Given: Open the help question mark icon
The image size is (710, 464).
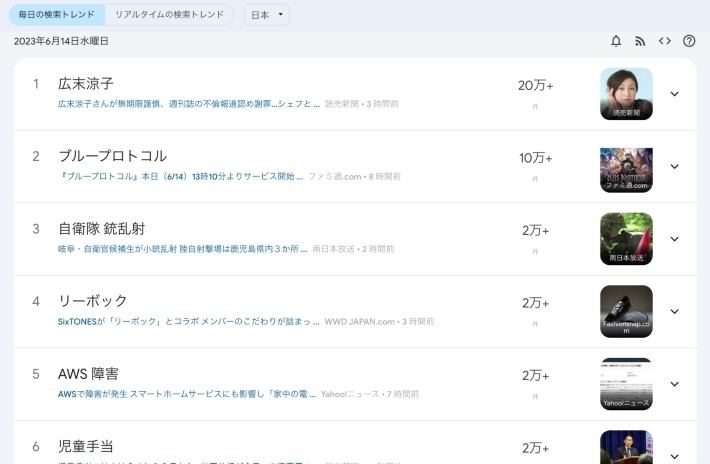Looking at the screenshot, I should pos(689,41).
